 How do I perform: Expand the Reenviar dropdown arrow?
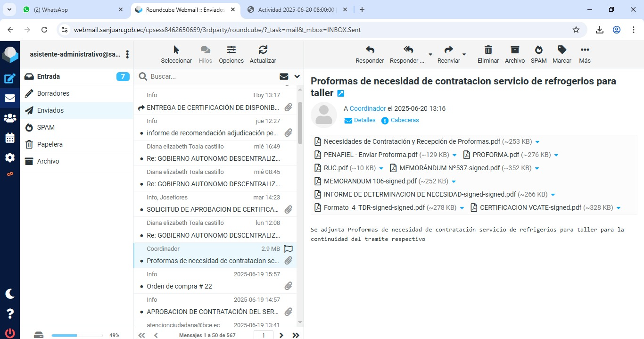464,55
